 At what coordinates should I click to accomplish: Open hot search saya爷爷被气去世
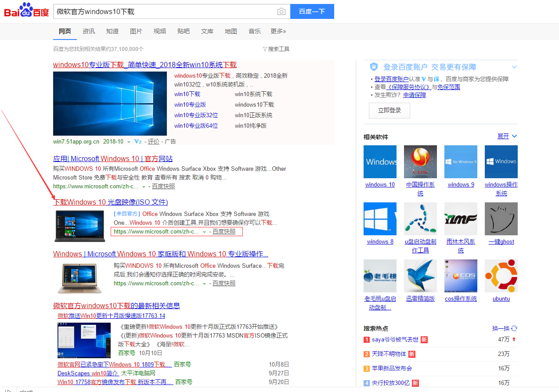tap(395, 340)
